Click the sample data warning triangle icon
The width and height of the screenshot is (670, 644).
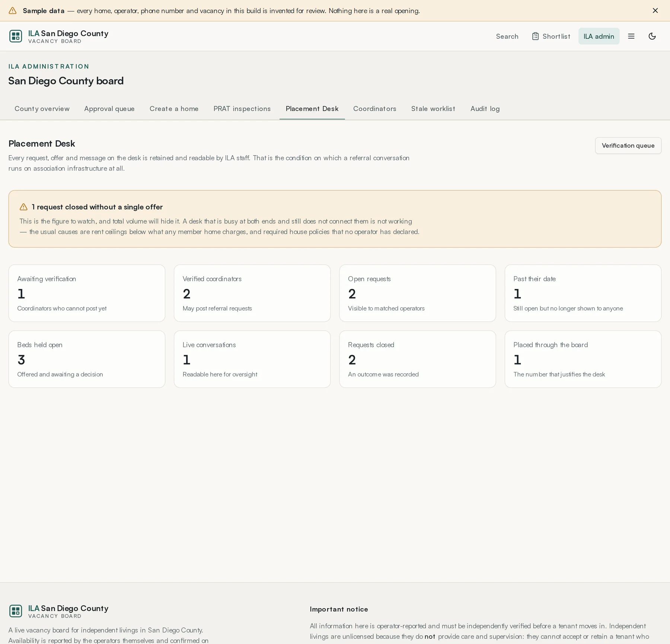pos(13,10)
